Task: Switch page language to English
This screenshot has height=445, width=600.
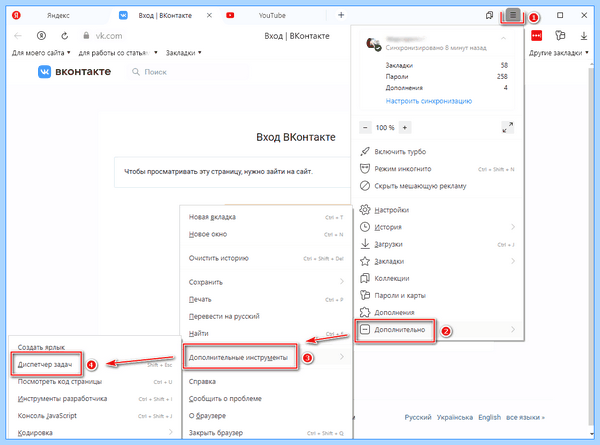Action: (x=489, y=417)
